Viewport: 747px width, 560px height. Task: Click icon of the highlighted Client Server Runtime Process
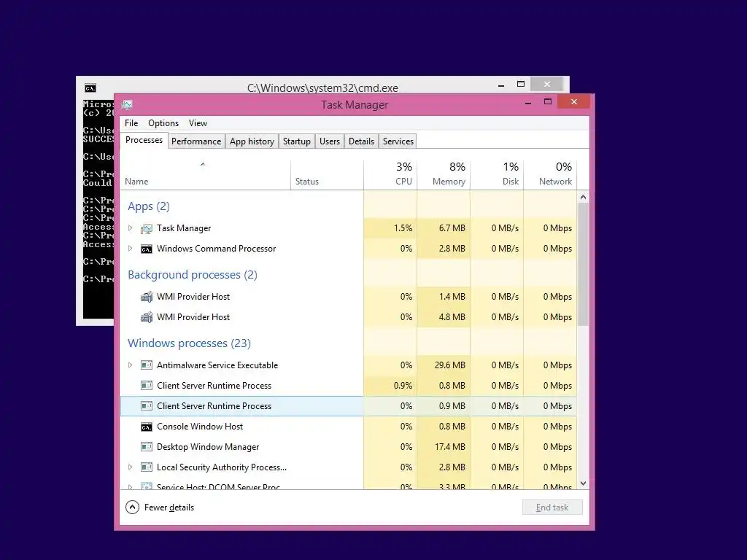coord(146,406)
